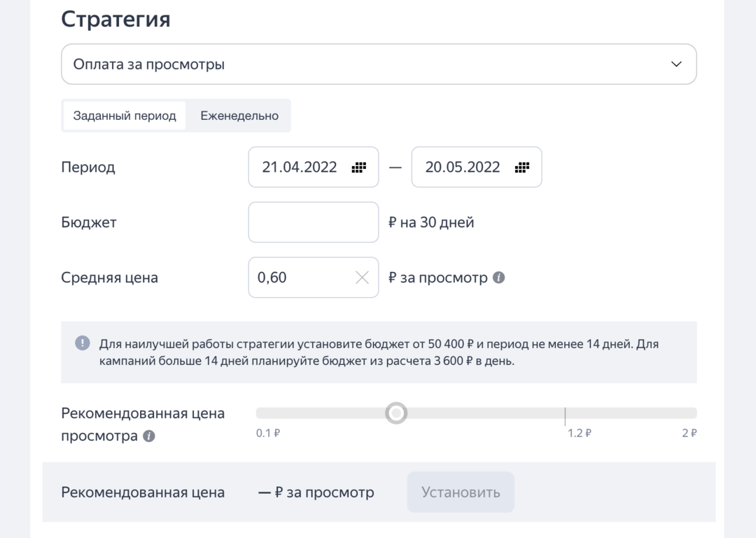Open strategy selector via the chevron arrow
The image size is (756, 538).
675,64
